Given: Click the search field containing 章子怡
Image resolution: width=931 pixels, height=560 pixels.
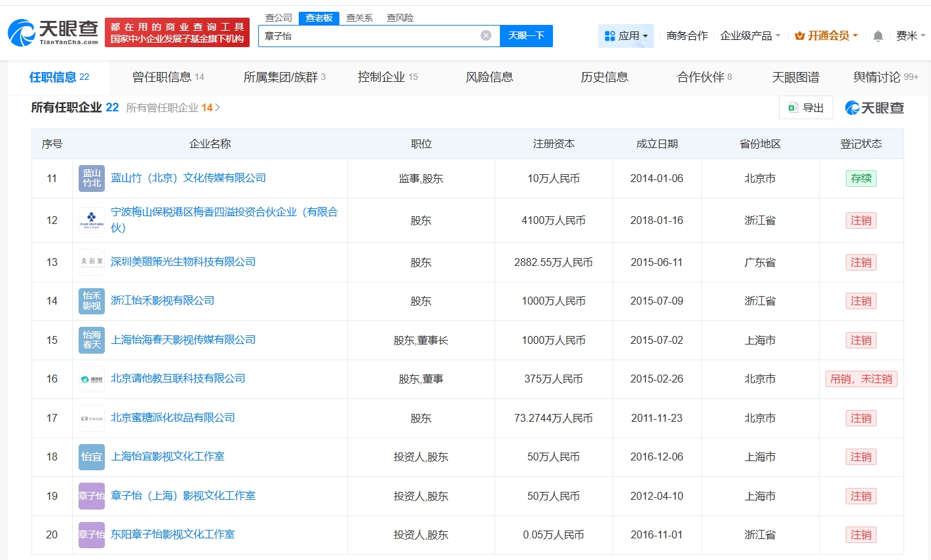Looking at the screenshot, I should pyautogui.click(x=367, y=36).
